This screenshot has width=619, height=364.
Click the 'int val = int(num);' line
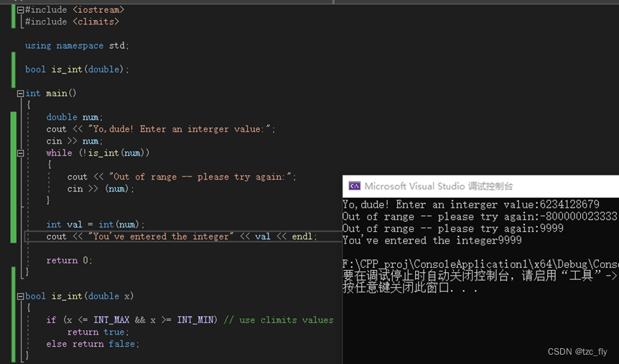tap(96, 225)
